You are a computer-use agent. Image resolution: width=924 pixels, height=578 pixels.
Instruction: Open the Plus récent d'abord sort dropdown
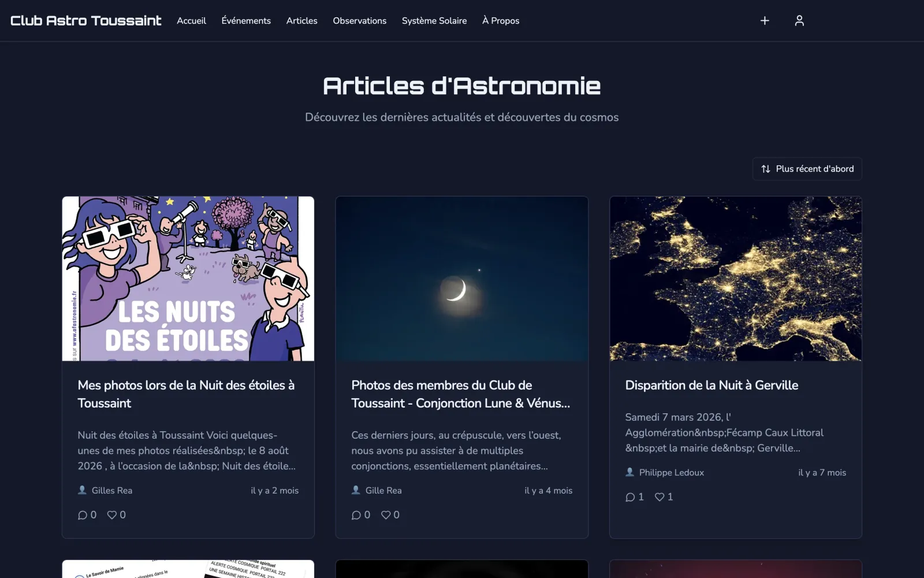(807, 169)
